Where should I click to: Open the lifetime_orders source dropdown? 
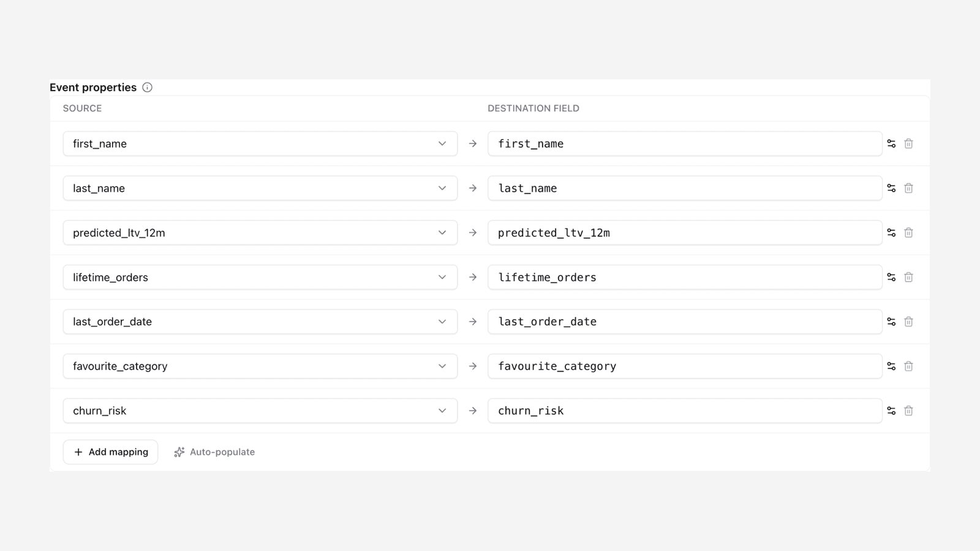pyautogui.click(x=260, y=277)
